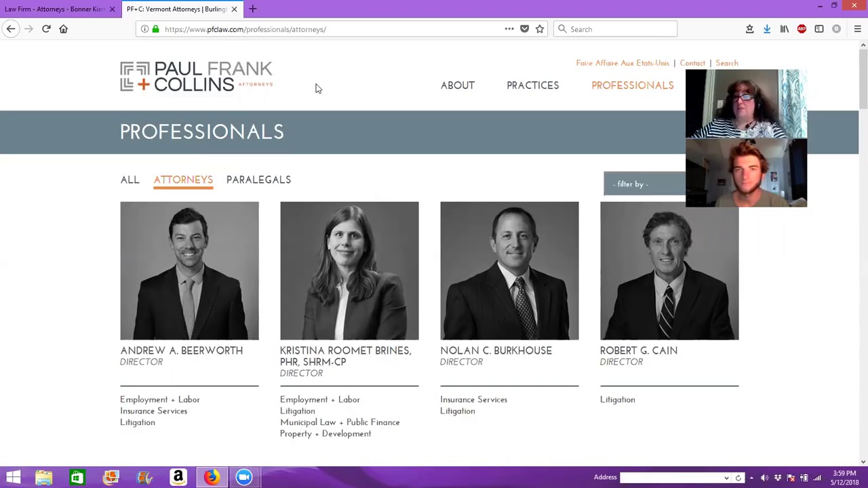Image resolution: width=868 pixels, height=488 pixels.
Task: Save page to Pocket
Action: [x=524, y=29]
